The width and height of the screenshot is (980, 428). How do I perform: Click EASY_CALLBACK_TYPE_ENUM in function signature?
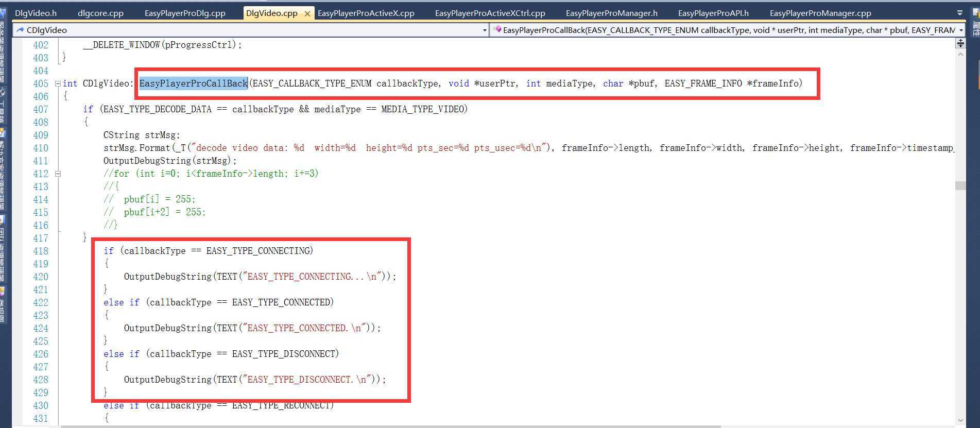(312, 83)
